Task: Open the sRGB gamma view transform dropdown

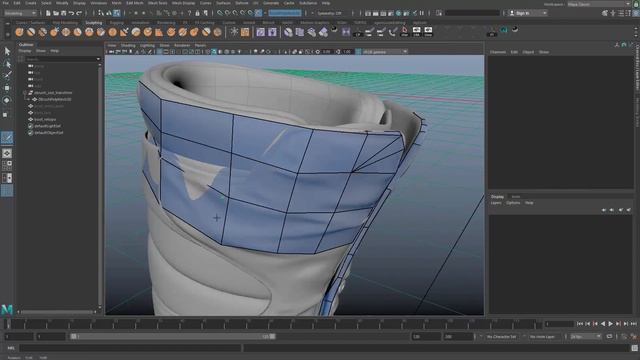Action: point(385,52)
